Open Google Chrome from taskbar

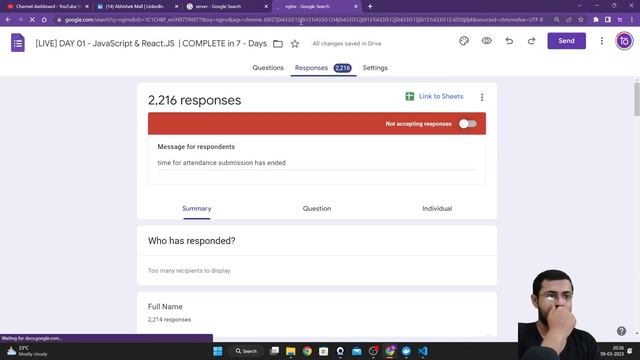(307, 351)
